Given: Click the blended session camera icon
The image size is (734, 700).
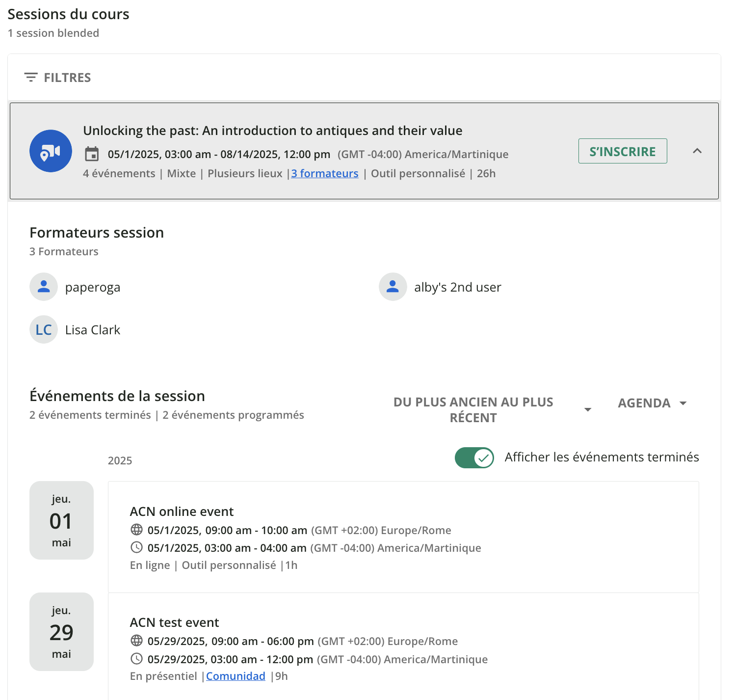Looking at the screenshot, I should pos(51,151).
